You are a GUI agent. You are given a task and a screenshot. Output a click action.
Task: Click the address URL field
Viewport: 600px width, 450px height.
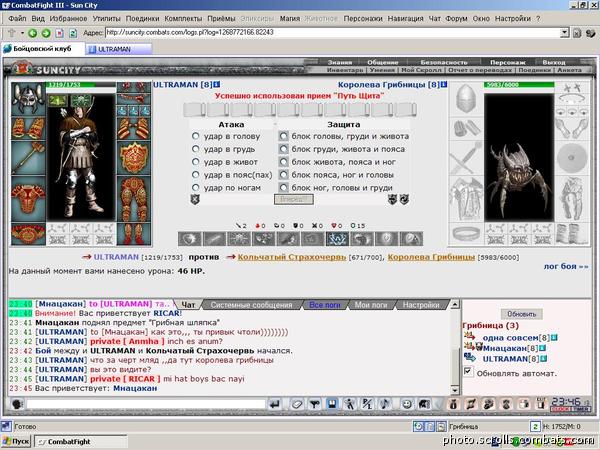point(333,33)
